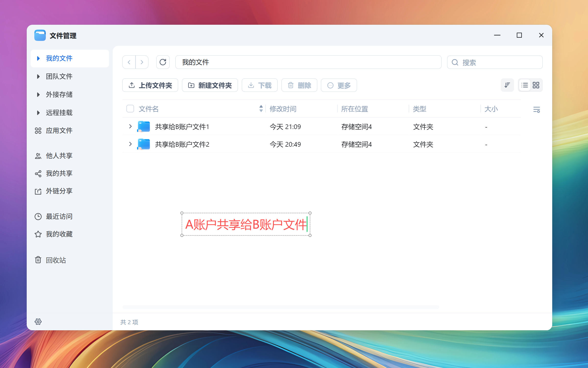View 最近访问 recent files

click(59, 216)
